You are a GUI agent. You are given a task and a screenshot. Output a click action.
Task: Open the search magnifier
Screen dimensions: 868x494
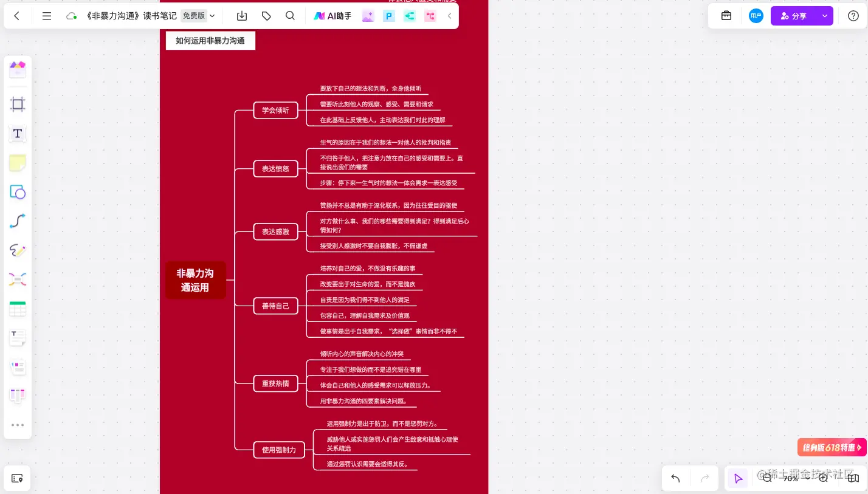[290, 16]
